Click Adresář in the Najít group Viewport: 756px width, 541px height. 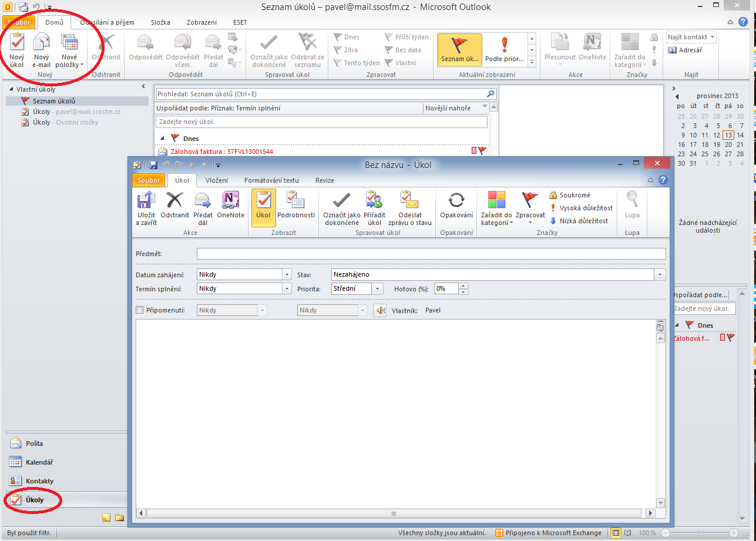[x=685, y=50]
